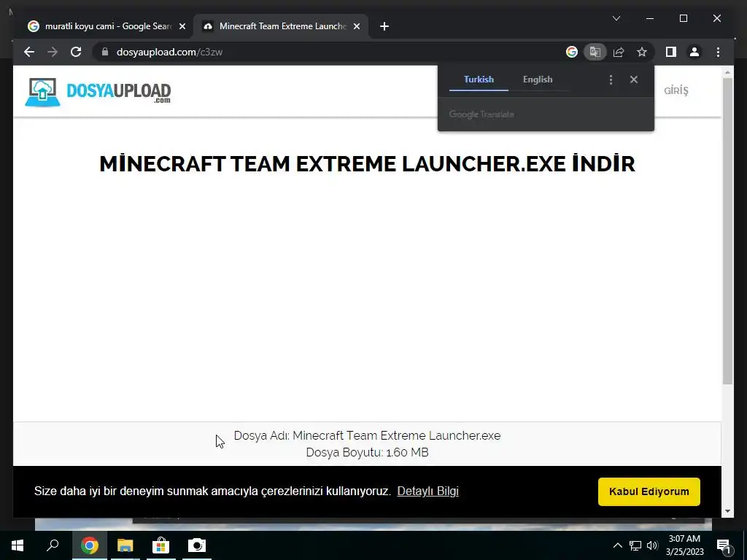Open Windows taskbar search
The height and width of the screenshot is (560, 747).
click(53, 545)
